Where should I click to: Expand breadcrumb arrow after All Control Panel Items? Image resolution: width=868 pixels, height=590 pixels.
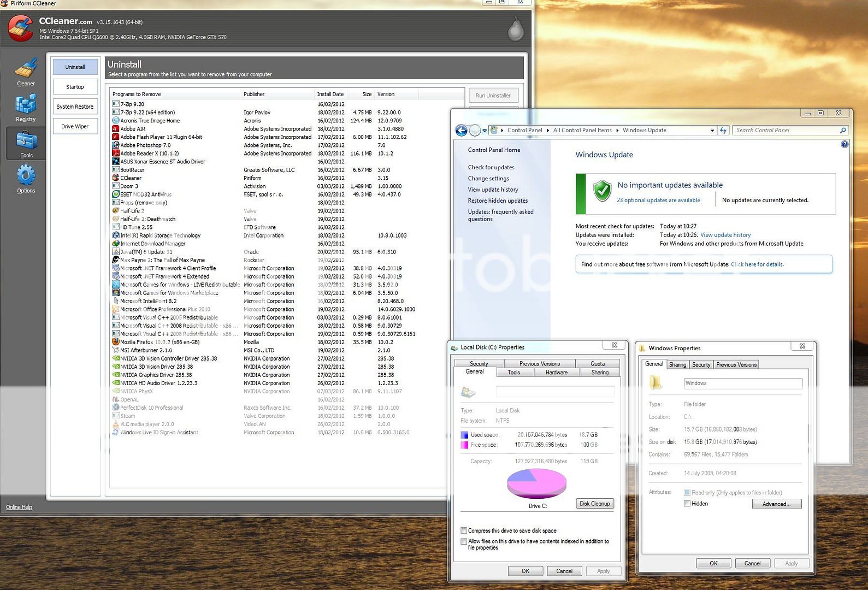pos(617,131)
